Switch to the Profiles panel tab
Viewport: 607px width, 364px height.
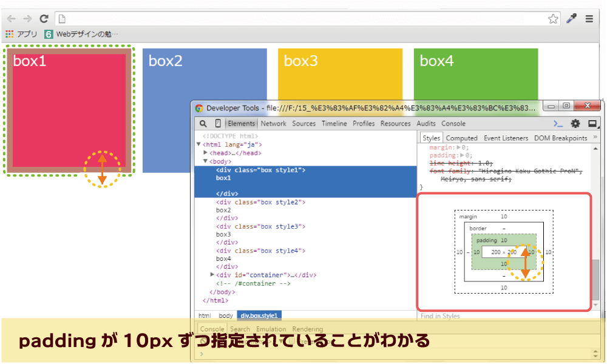[364, 123]
